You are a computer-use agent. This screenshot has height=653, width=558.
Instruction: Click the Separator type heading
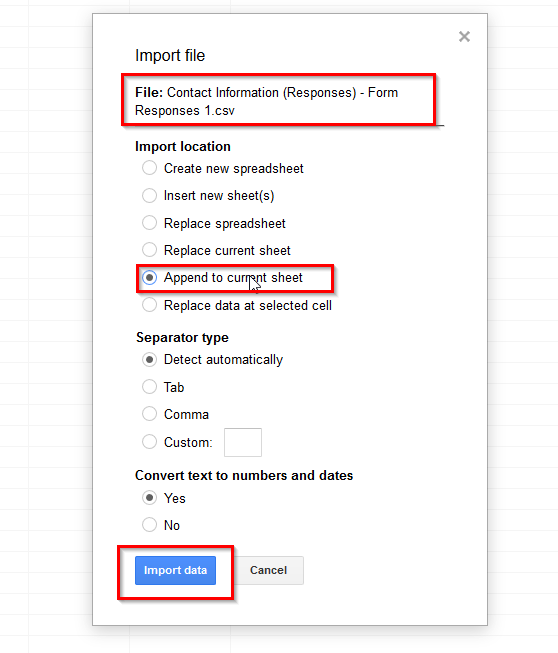pyautogui.click(x=182, y=337)
